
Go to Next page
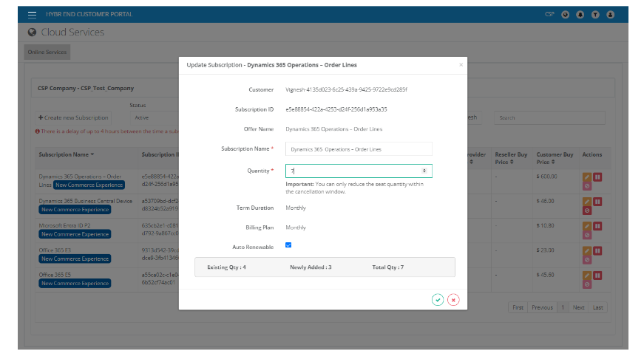(x=578, y=307)
